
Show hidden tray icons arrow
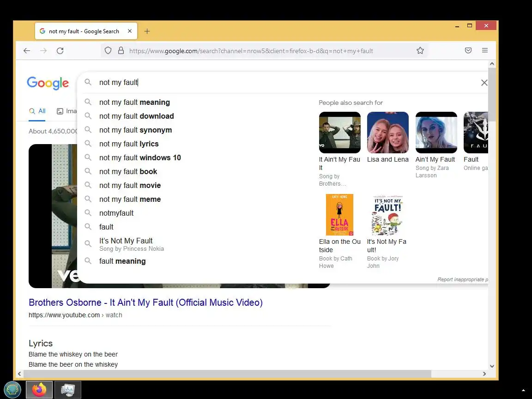tap(524, 391)
